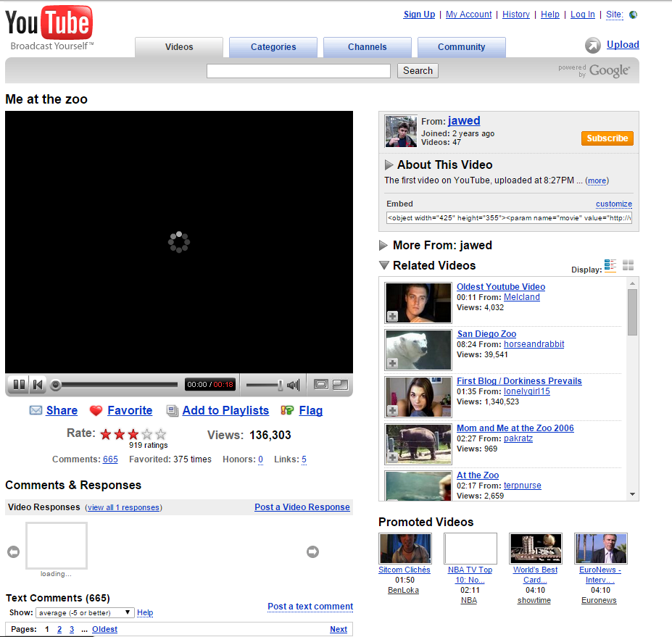Add Mom and Me at the Zoo plus
This screenshot has width=672, height=637.
coord(392,457)
